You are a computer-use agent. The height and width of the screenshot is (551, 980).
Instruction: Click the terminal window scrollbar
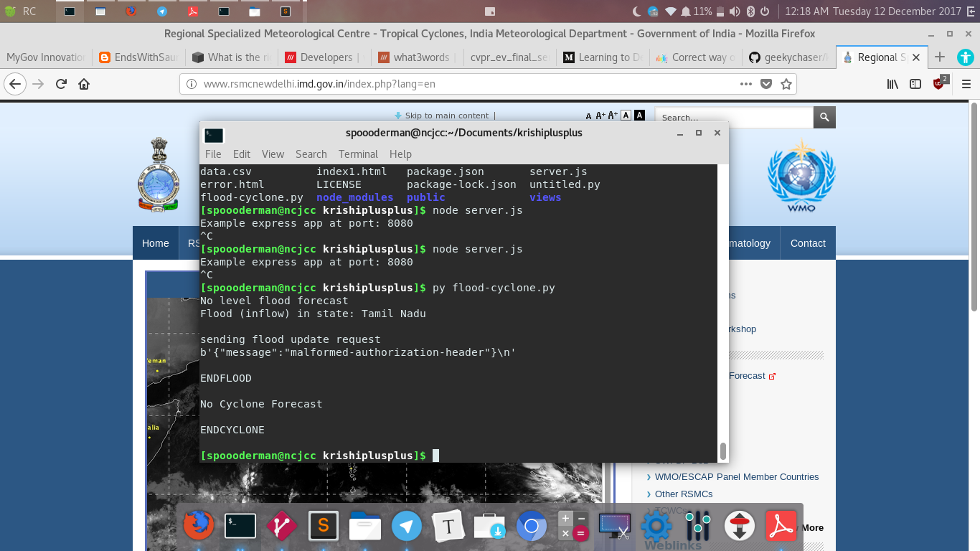click(723, 451)
